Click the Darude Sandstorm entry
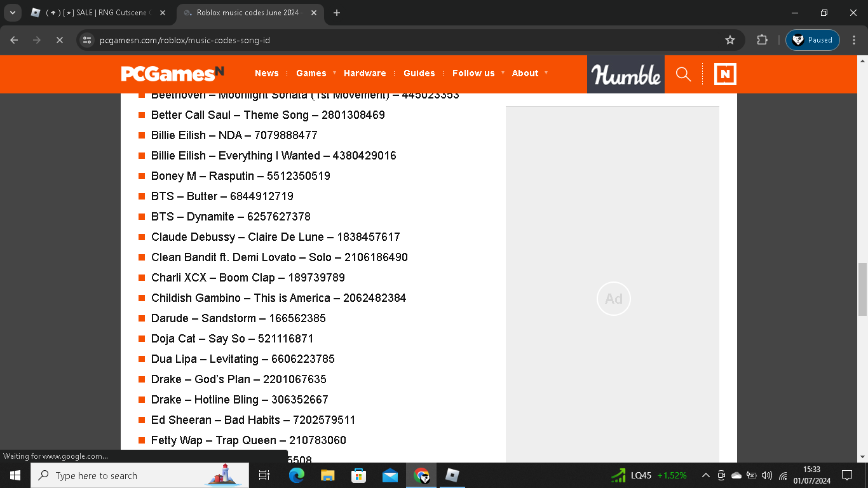The height and width of the screenshot is (488, 868). pyautogui.click(x=239, y=318)
